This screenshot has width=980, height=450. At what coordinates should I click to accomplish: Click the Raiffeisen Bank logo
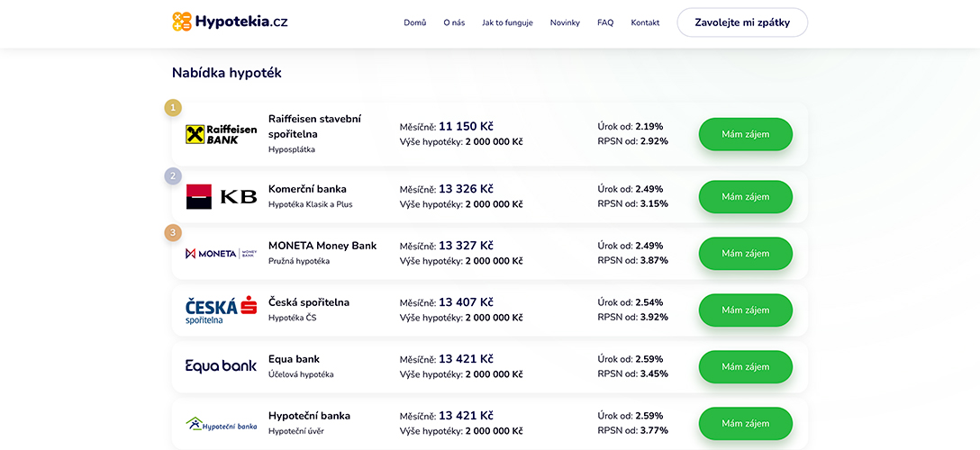pos(222,134)
